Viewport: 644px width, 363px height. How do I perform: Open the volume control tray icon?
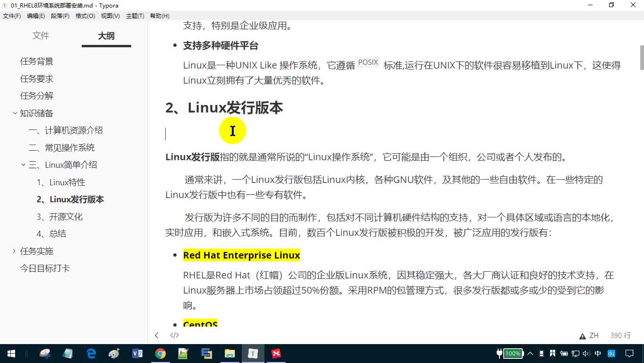(586, 354)
